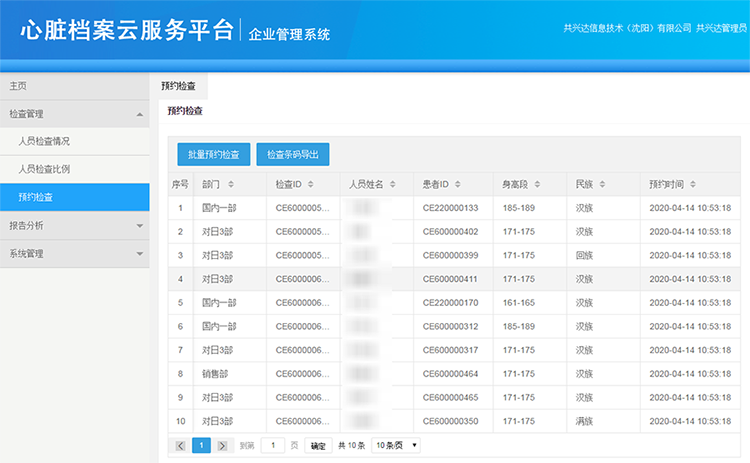Click the 批量预约检查 button
Screen dimensions: 750x463
[x=213, y=154]
